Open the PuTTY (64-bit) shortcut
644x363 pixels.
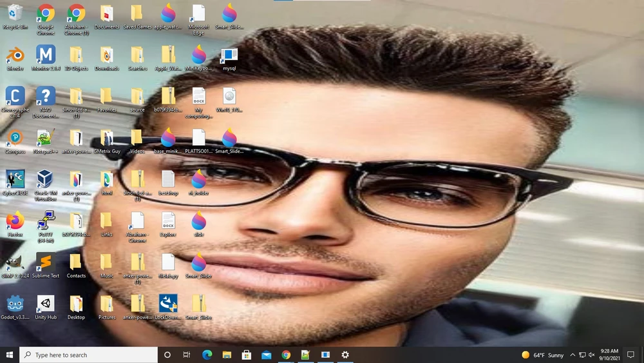46,226
